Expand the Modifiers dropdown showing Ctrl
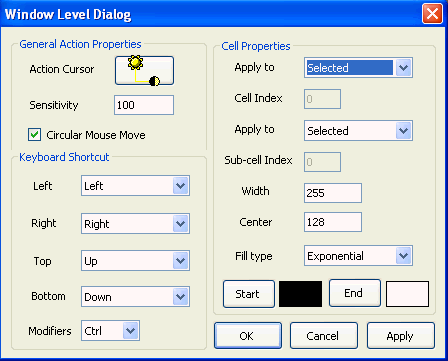The height and width of the screenshot is (361, 448). tap(110, 331)
